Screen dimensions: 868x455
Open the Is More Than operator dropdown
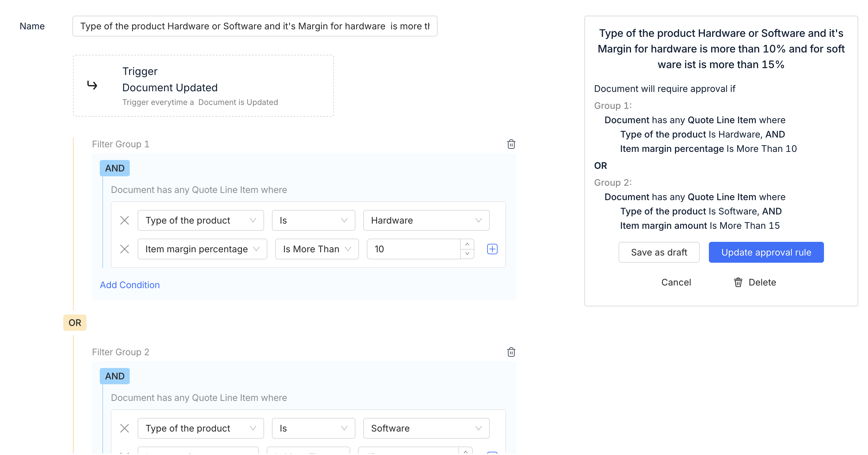316,249
